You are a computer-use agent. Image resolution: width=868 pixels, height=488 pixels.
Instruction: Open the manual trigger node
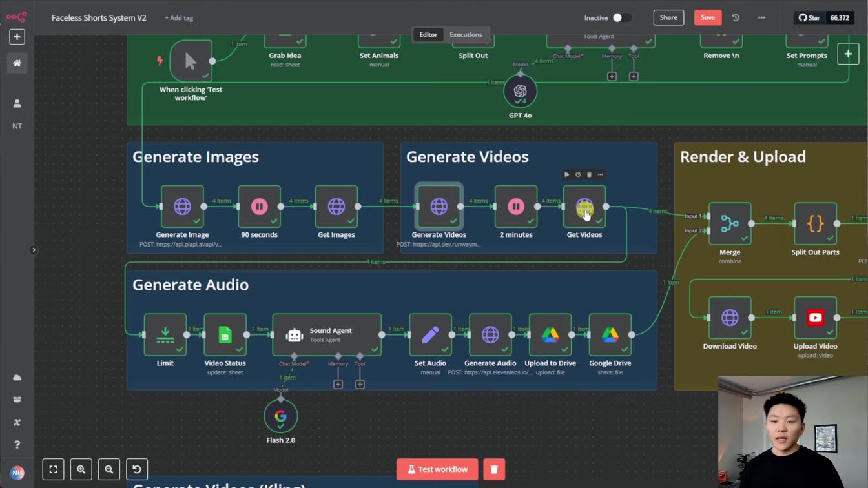tap(191, 61)
